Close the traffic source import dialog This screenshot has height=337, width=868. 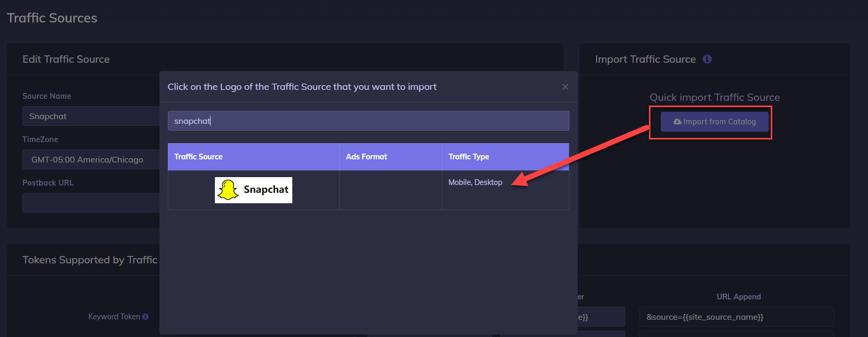tap(565, 87)
